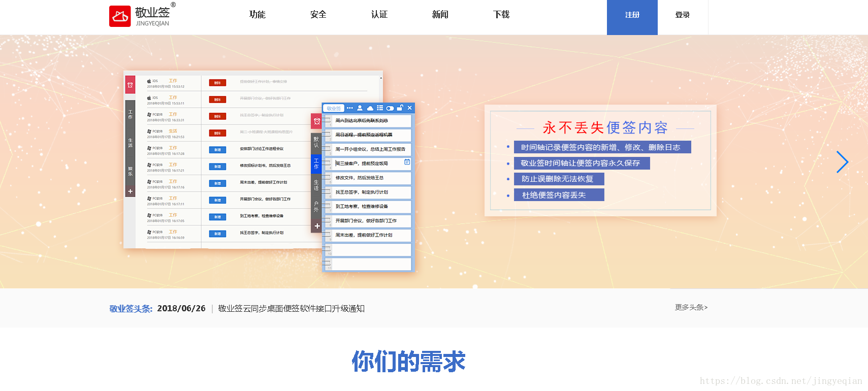This screenshot has width=868, height=391.
Task: Click red 删除 tag at 16:21:53 log entry
Action: click(217, 133)
